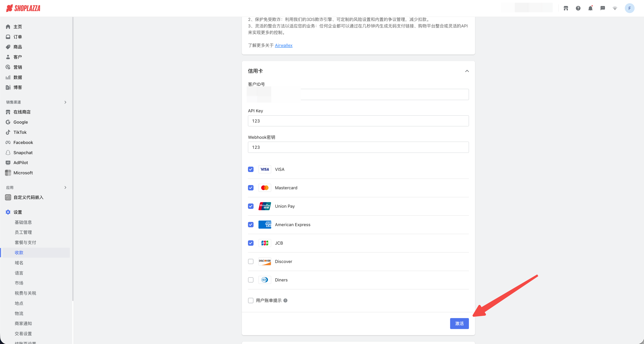Click the Shoplazza logo
This screenshot has width=644, height=344.
coord(23,8)
